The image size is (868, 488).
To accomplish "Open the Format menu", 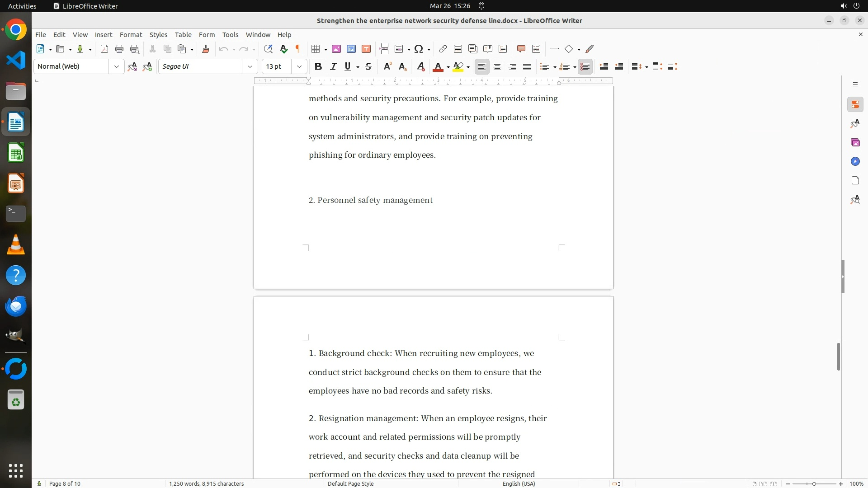I will (131, 35).
